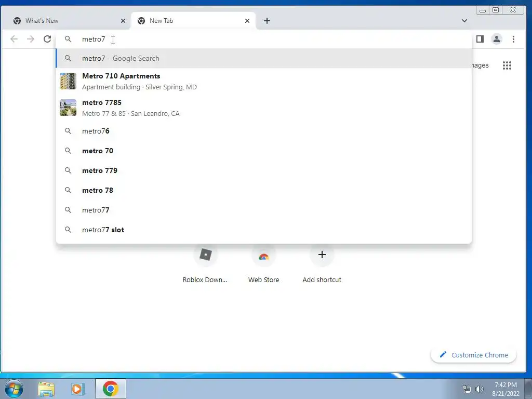Click the Add shortcut plus tile
The image size is (532, 399).
[x=322, y=264]
